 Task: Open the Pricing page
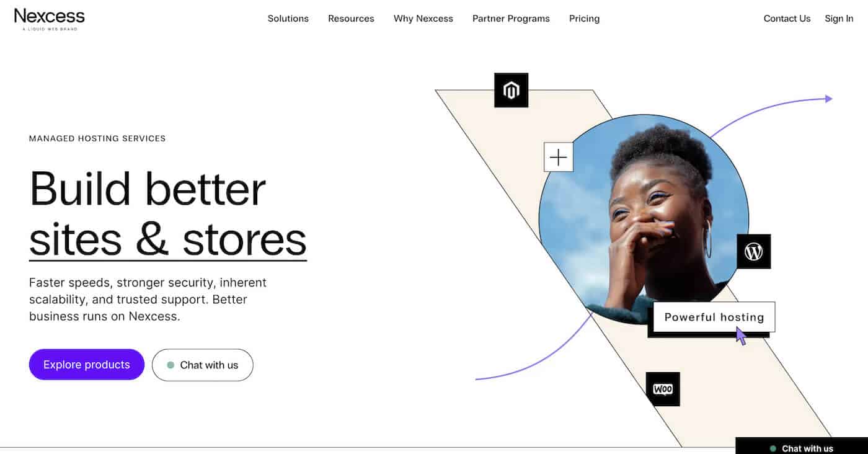coord(584,19)
